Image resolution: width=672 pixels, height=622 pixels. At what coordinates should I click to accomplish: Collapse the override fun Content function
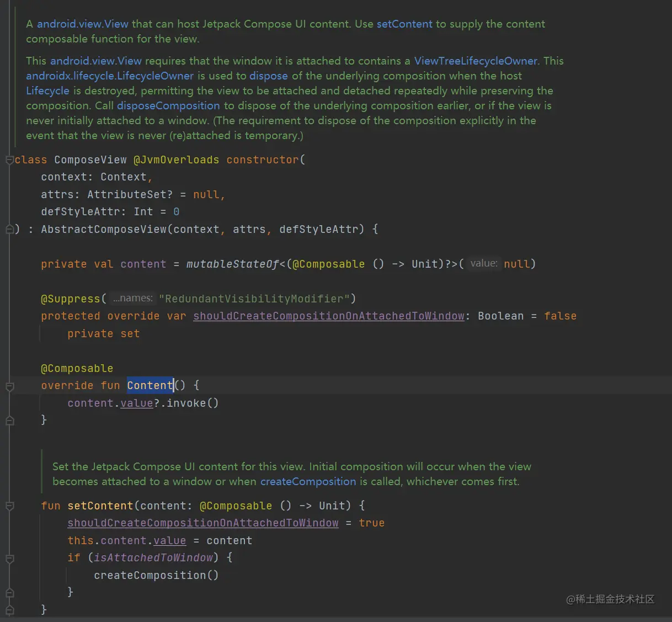click(x=9, y=386)
